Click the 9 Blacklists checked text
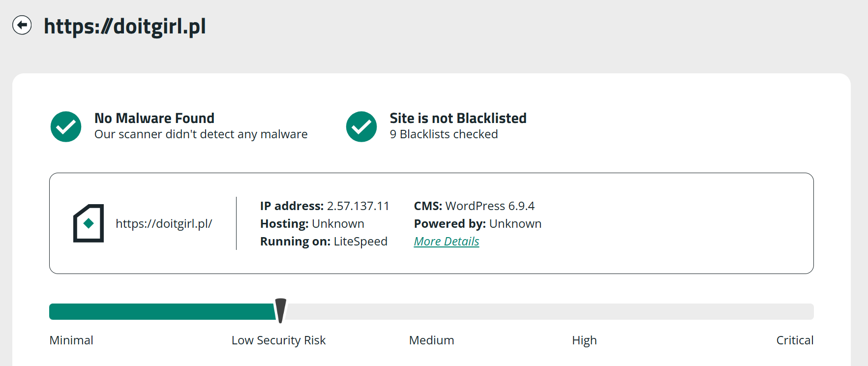The width and height of the screenshot is (868, 366). pyautogui.click(x=444, y=134)
